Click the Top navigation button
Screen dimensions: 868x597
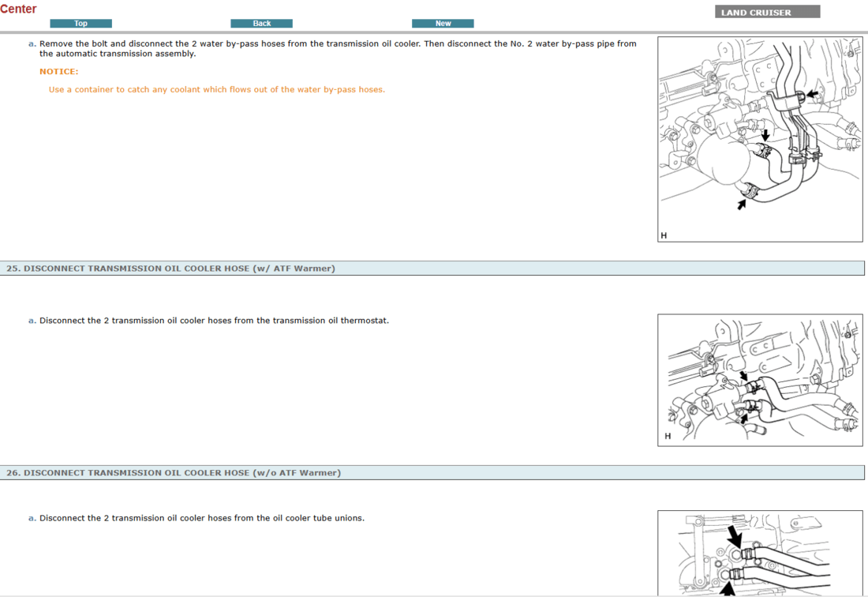(80, 23)
